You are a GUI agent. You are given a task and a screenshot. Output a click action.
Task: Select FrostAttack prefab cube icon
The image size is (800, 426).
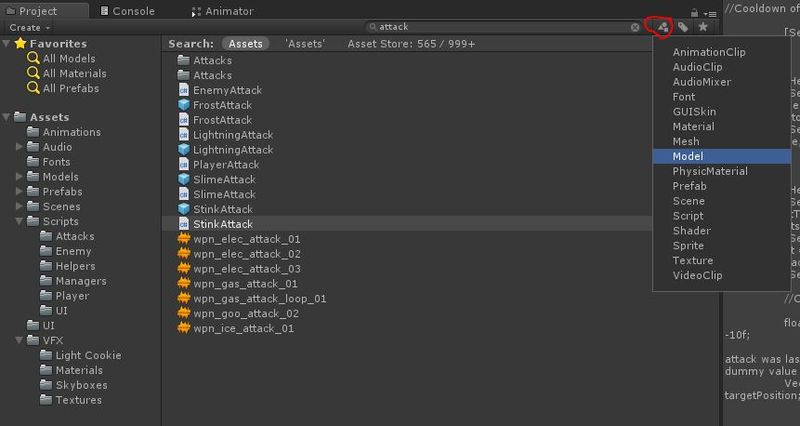[184, 105]
